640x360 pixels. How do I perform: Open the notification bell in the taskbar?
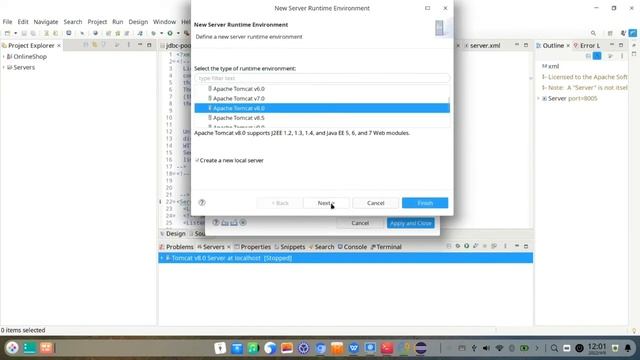[x=628, y=348]
